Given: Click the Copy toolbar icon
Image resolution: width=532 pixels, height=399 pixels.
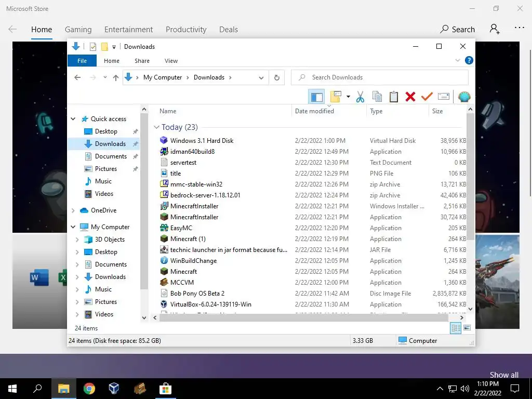Looking at the screenshot, I should pos(377,97).
